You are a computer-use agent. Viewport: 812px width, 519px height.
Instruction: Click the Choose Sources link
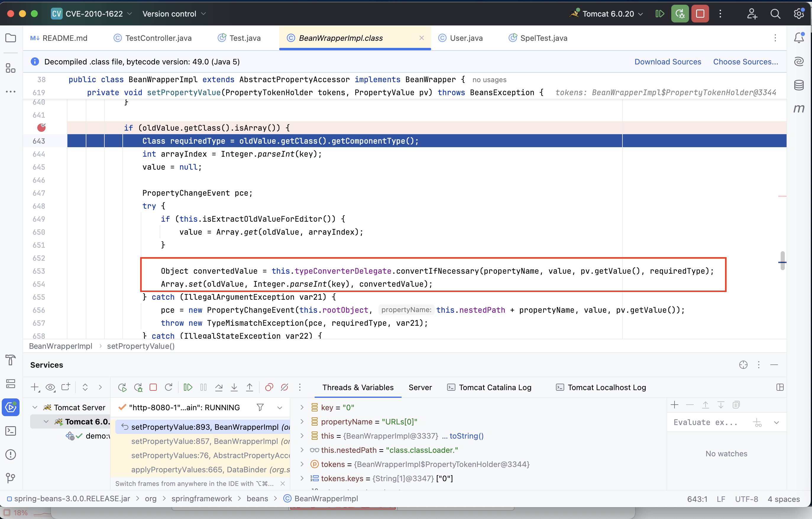point(745,62)
